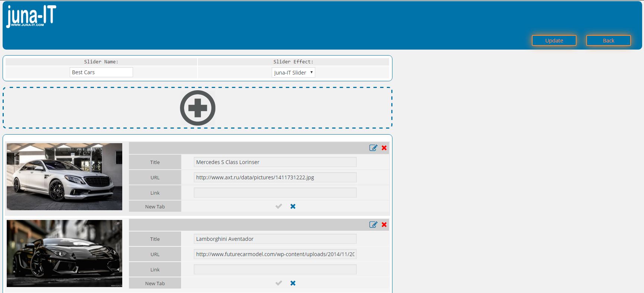Delete the Lamborghini Aventador slide
Screen dimensions: 644x293
click(x=384, y=224)
